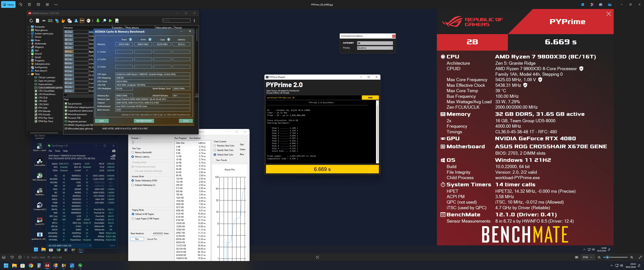644x270 pixels.
Task: Open the share icon in Photos toolbar
Action: click(47, 4)
